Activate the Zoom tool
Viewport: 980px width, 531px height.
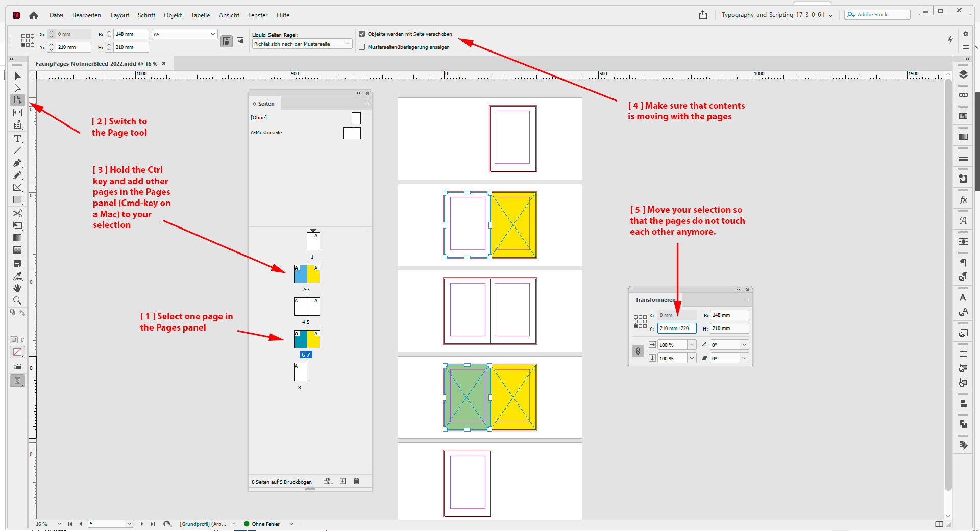click(17, 300)
